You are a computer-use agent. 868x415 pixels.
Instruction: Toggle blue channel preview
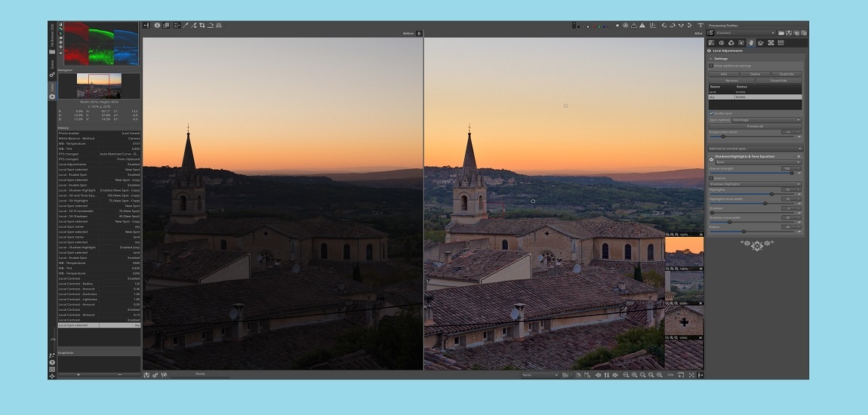[x=604, y=26]
